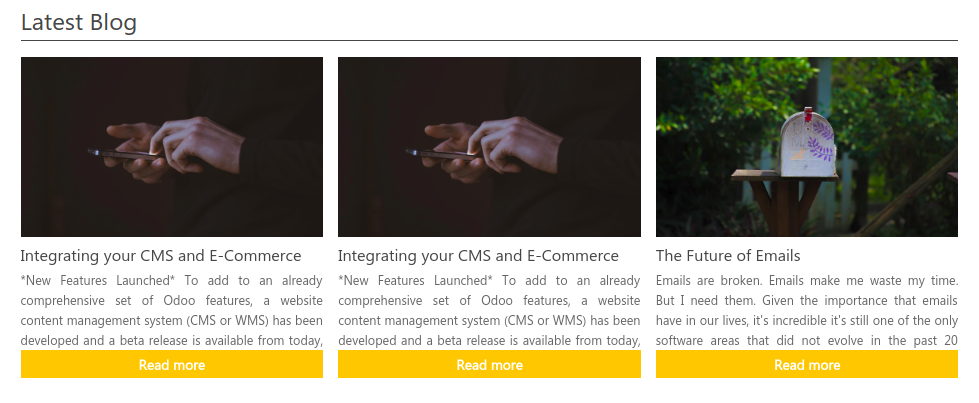Select the Emails are broken excerpt text
This screenshot has width=979, height=403.
[807, 311]
